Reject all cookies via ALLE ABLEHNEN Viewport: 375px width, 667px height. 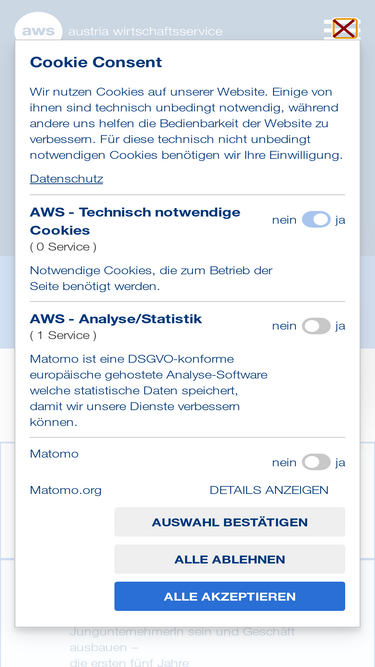point(230,559)
